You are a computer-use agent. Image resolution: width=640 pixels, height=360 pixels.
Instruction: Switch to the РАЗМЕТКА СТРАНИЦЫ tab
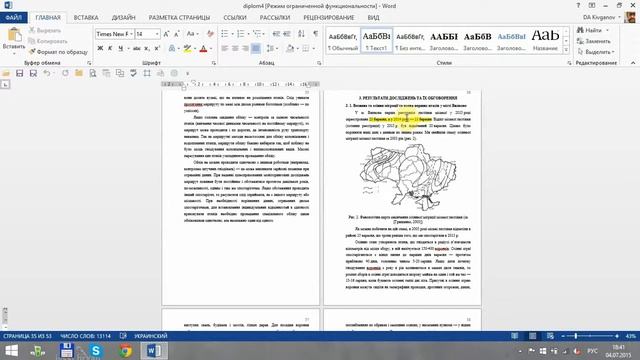179,18
